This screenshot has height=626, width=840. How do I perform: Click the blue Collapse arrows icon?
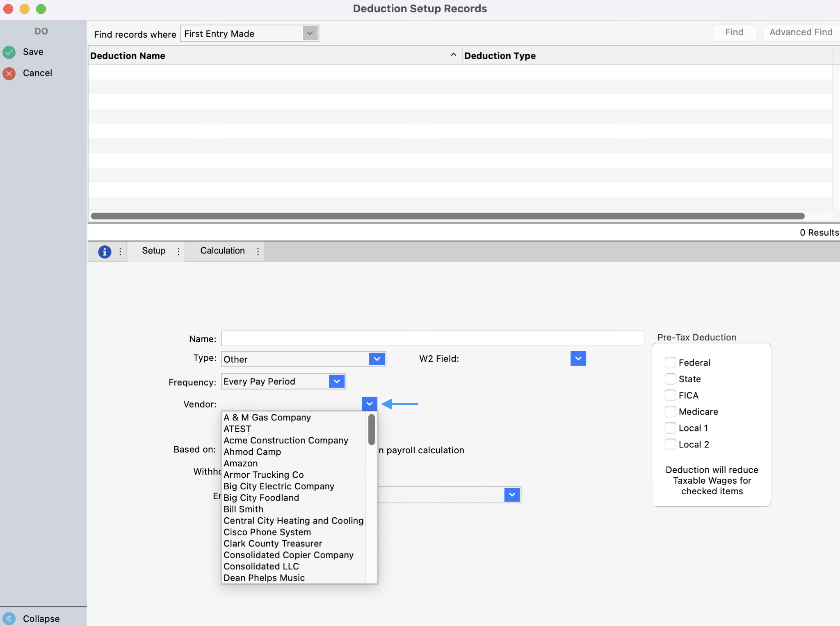coord(9,618)
